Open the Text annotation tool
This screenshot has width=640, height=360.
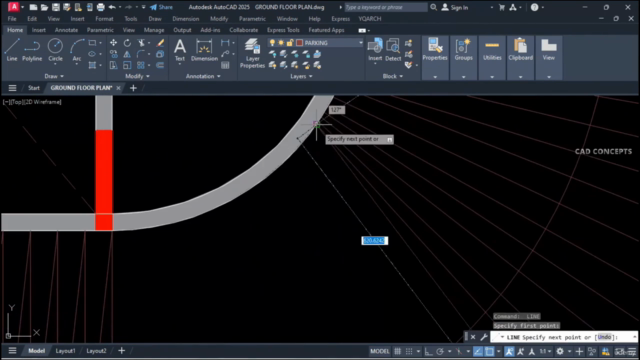click(x=180, y=50)
